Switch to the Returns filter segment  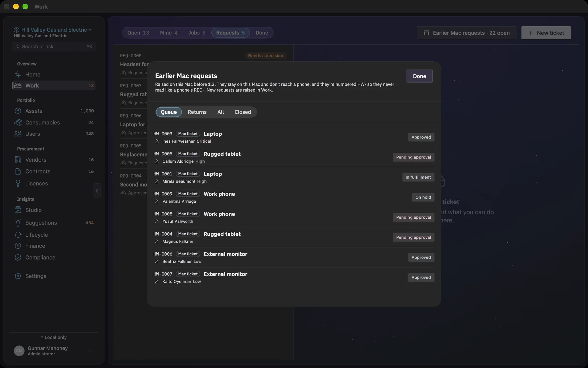coord(197,112)
